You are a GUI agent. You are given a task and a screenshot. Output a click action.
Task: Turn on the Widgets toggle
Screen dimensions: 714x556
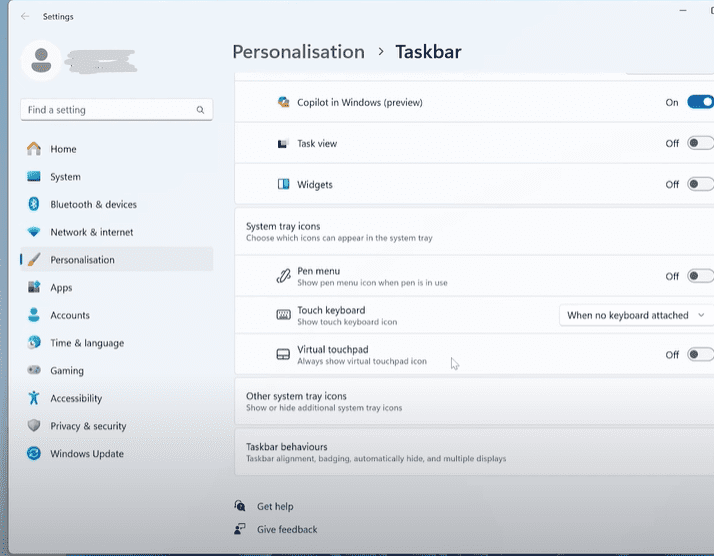tap(700, 184)
